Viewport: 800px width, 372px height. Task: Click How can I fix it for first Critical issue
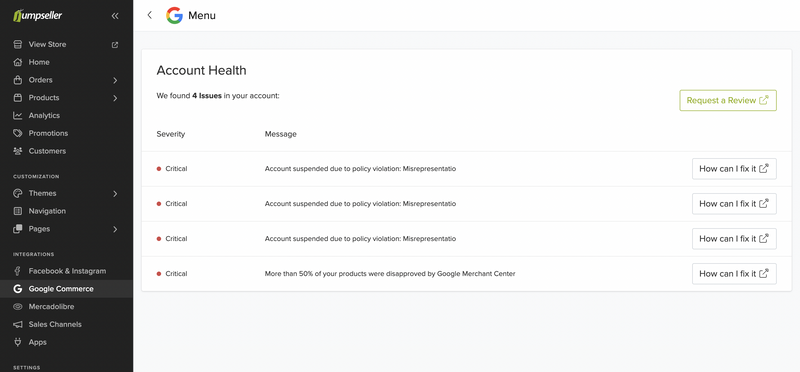pos(734,169)
